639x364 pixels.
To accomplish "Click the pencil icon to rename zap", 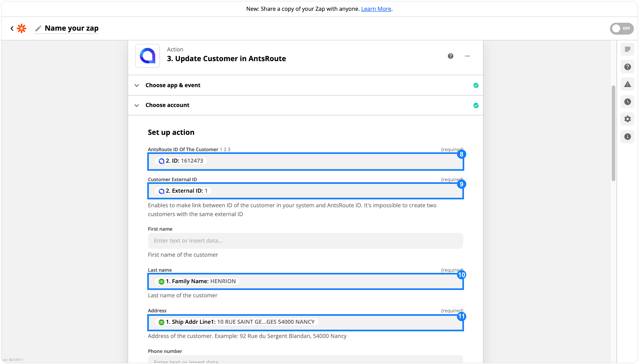I will (x=38, y=28).
